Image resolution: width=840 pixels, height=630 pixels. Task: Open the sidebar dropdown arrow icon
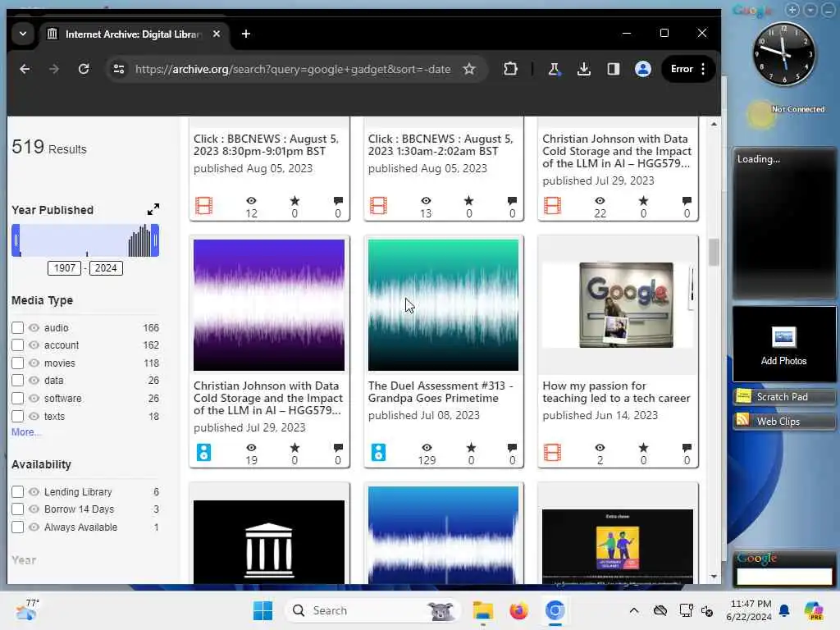coord(810,10)
